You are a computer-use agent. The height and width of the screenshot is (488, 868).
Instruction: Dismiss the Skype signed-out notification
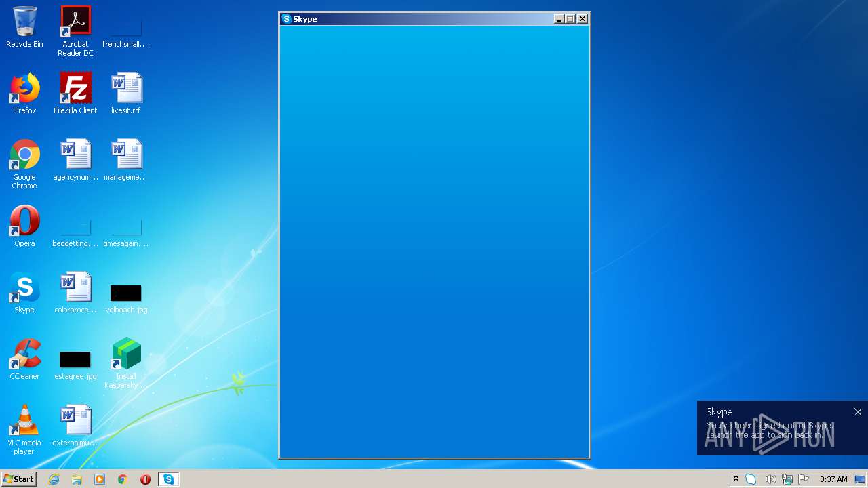[x=858, y=411]
